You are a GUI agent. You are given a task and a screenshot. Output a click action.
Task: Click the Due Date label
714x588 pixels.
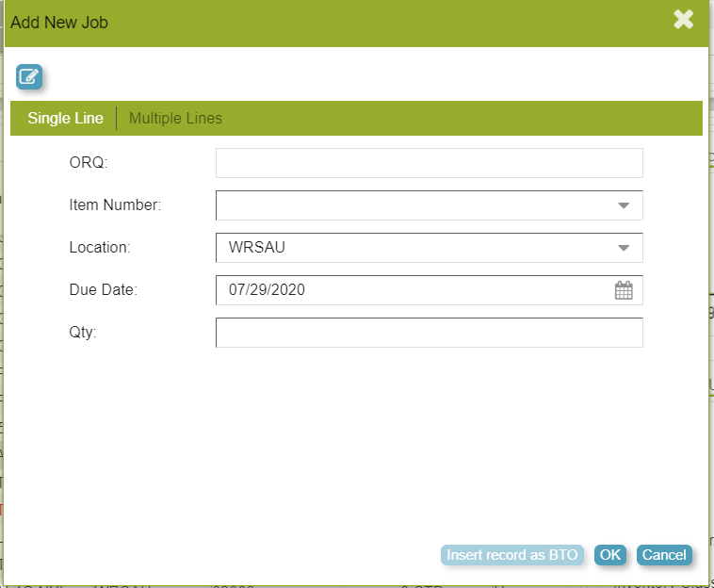103,290
